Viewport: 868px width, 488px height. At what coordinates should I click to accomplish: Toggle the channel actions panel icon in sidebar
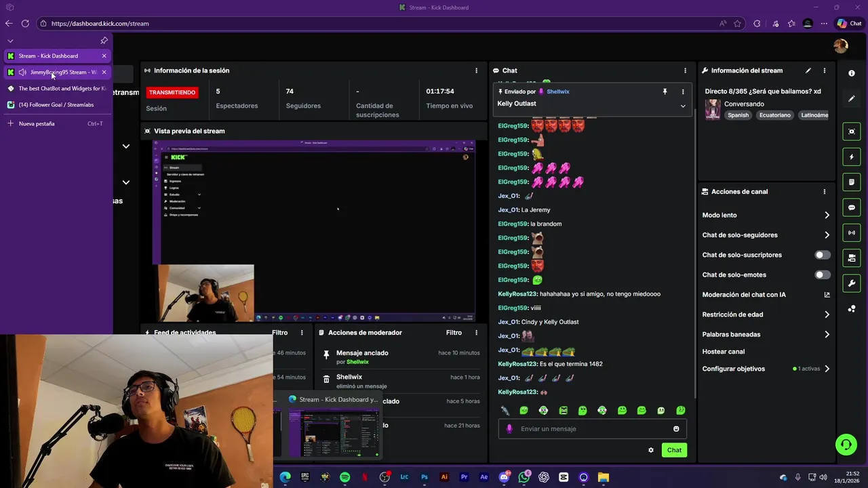(852, 258)
